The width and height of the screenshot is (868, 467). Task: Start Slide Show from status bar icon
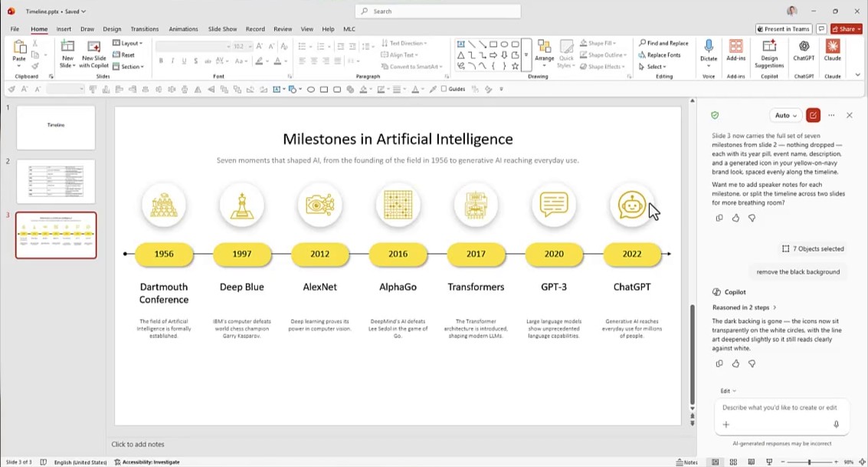point(769,462)
